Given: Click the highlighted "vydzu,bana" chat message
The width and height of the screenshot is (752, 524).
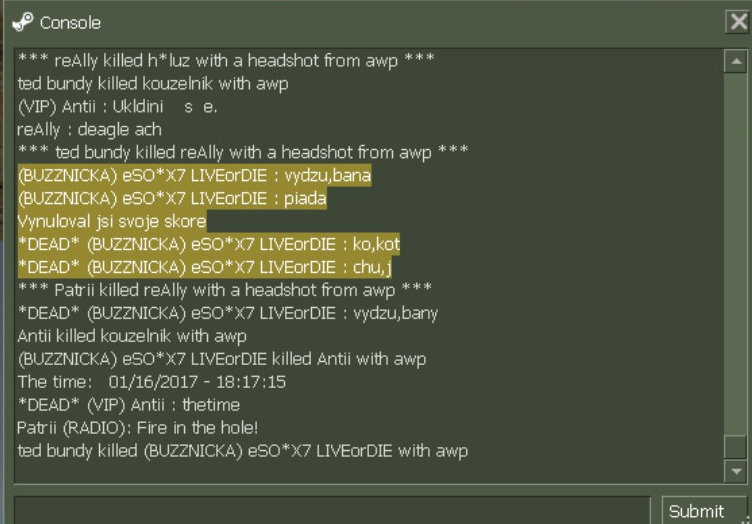Looking at the screenshot, I should 194,175.
